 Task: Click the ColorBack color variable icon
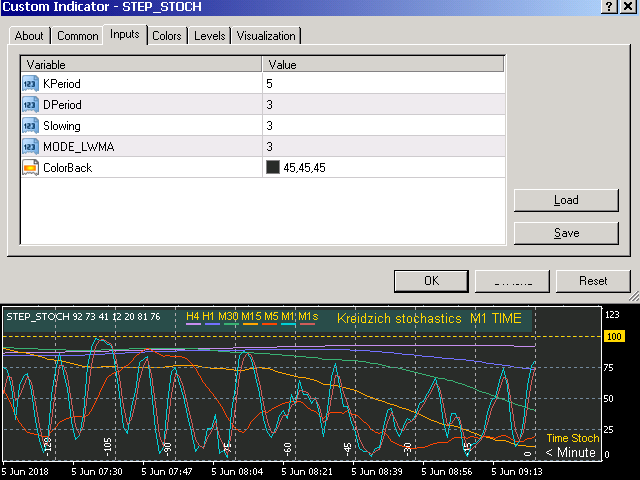pyautogui.click(x=30, y=168)
